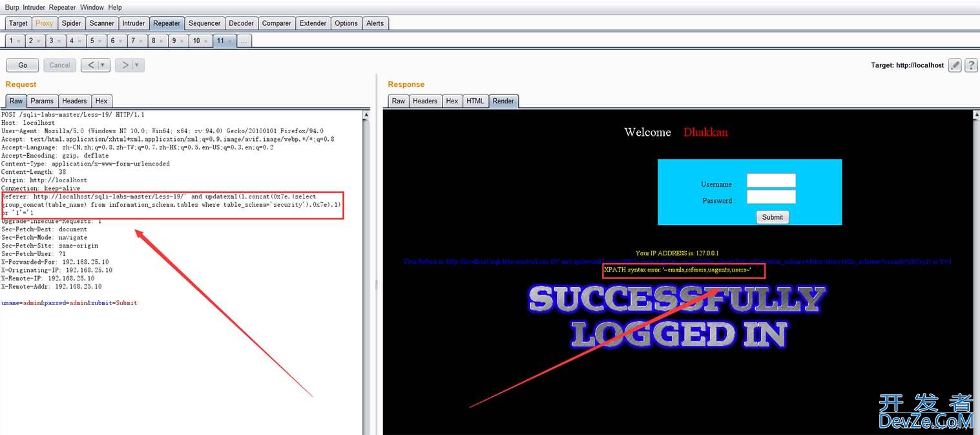The width and height of the screenshot is (980, 435).
Task: Switch to the Comparer tool tab
Action: [276, 23]
